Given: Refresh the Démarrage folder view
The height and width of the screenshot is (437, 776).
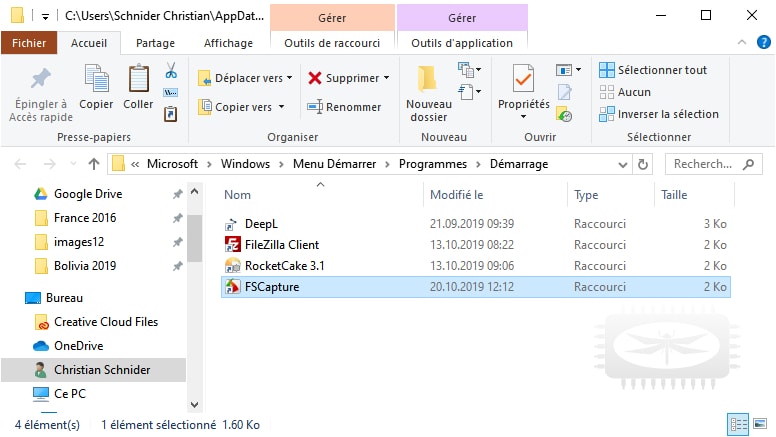Looking at the screenshot, I should click(642, 164).
